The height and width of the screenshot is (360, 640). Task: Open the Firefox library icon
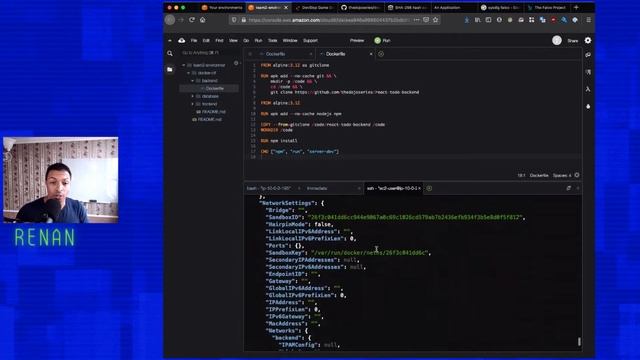(477, 20)
